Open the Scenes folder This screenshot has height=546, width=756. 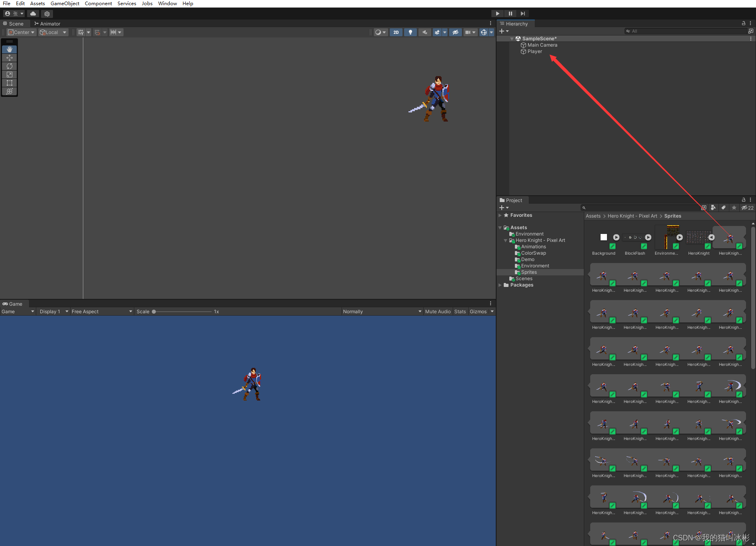pos(524,279)
